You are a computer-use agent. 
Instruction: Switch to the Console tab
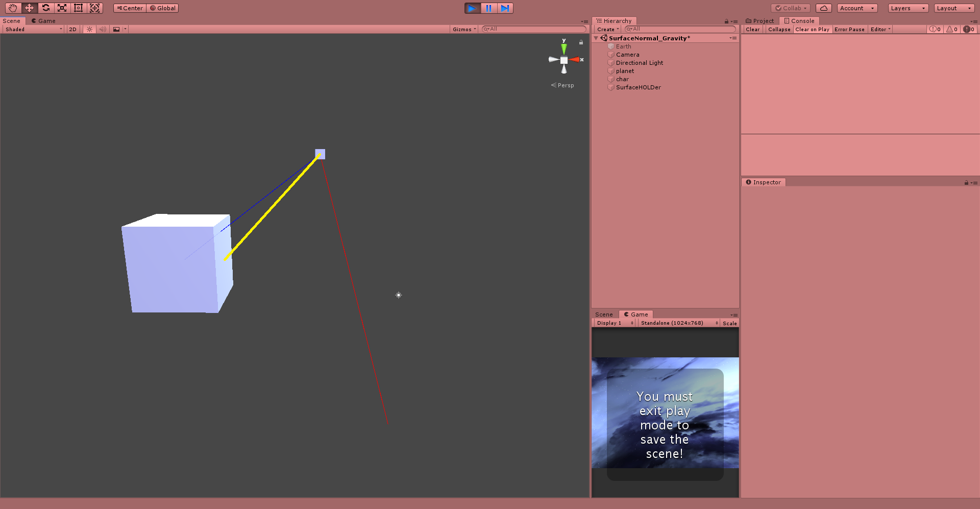(x=799, y=21)
